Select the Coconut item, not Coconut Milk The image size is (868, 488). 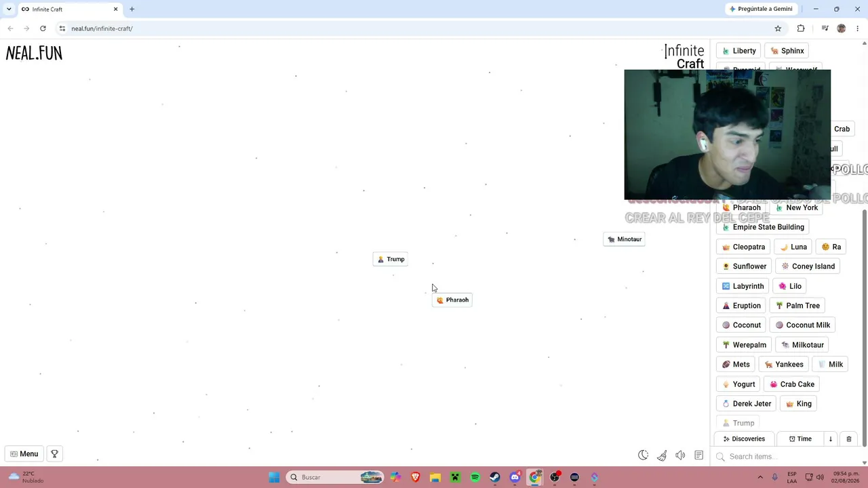pos(741,325)
